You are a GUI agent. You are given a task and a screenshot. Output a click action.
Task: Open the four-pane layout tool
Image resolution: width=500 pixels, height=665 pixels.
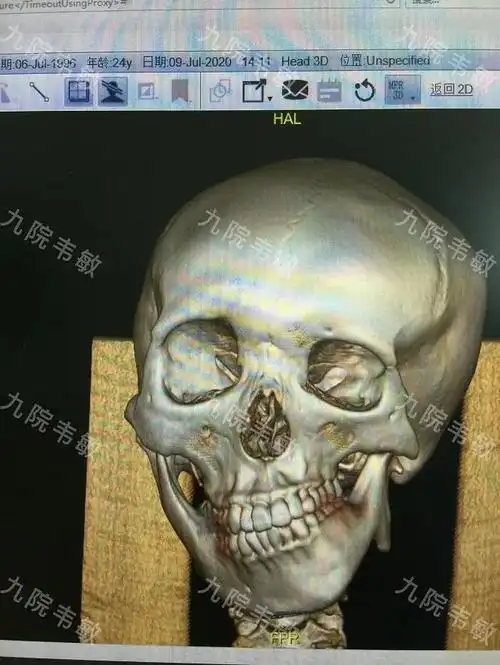point(78,91)
